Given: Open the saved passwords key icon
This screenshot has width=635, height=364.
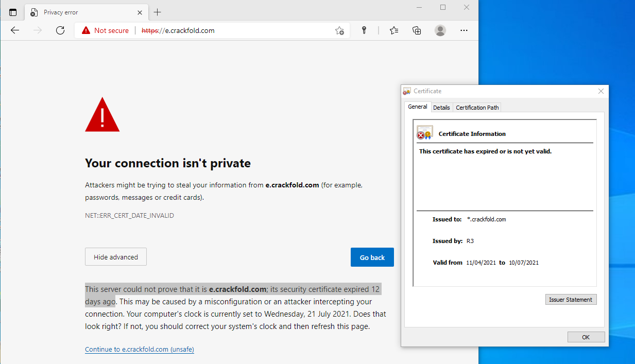Looking at the screenshot, I should tap(364, 30).
